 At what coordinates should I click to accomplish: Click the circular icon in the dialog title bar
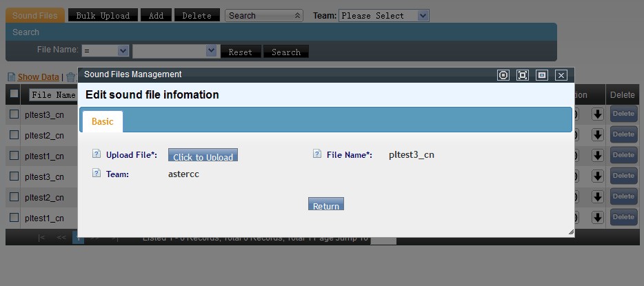tap(503, 75)
